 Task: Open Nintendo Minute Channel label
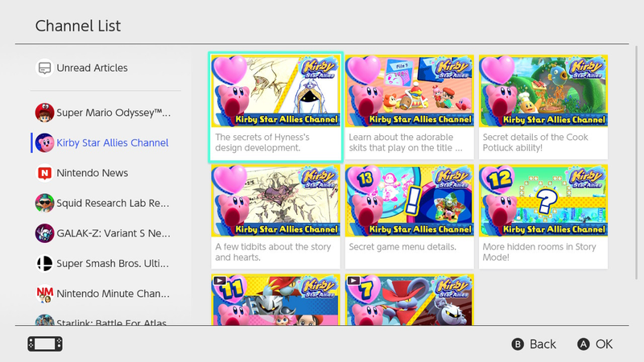point(113,294)
